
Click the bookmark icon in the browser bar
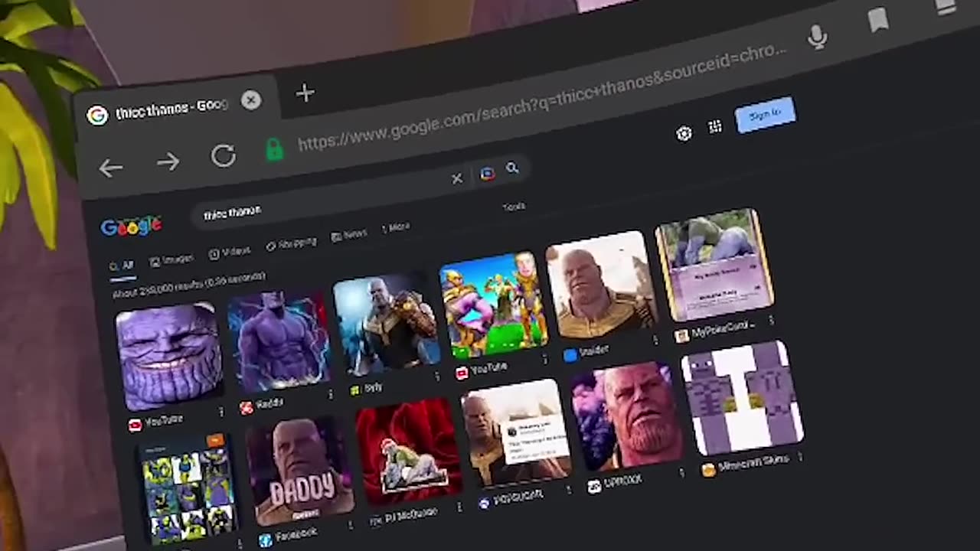click(x=878, y=21)
